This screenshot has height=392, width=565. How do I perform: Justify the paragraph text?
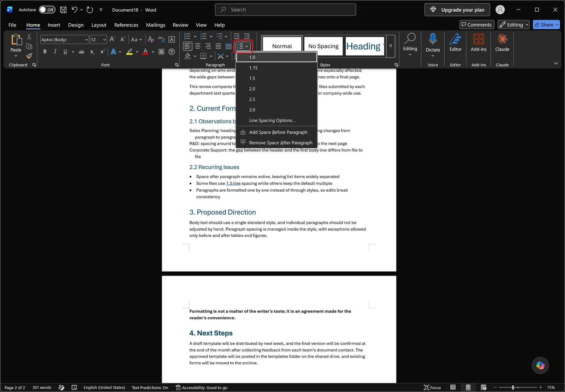(x=218, y=46)
